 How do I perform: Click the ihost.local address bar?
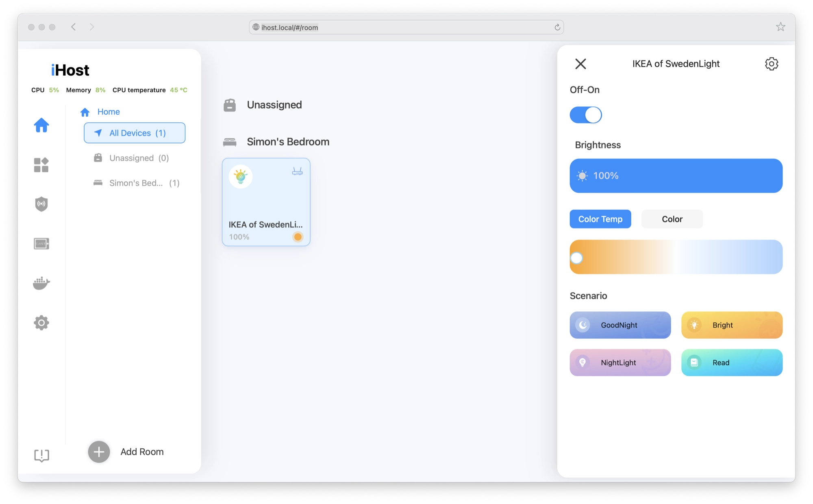click(406, 27)
